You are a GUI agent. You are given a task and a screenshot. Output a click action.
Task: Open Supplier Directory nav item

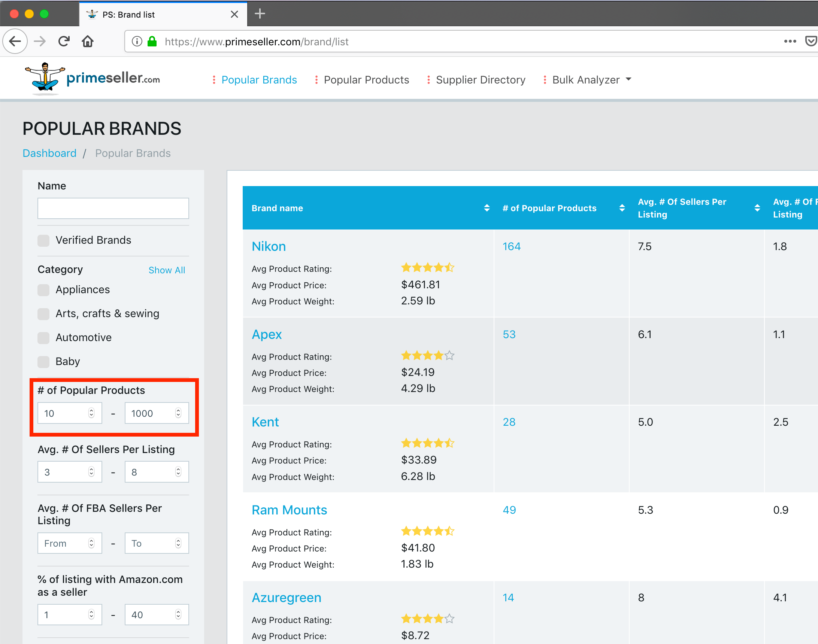pyautogui.click(x=481, y=80)
